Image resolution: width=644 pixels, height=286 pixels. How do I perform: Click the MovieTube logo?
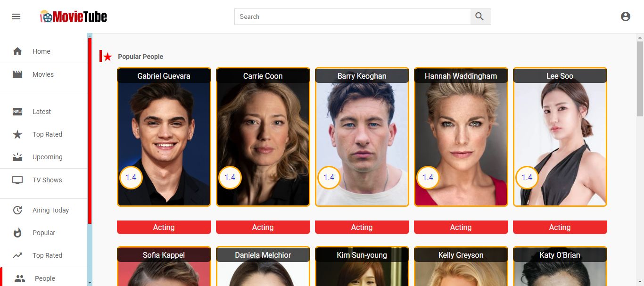(x=74, y=16)
